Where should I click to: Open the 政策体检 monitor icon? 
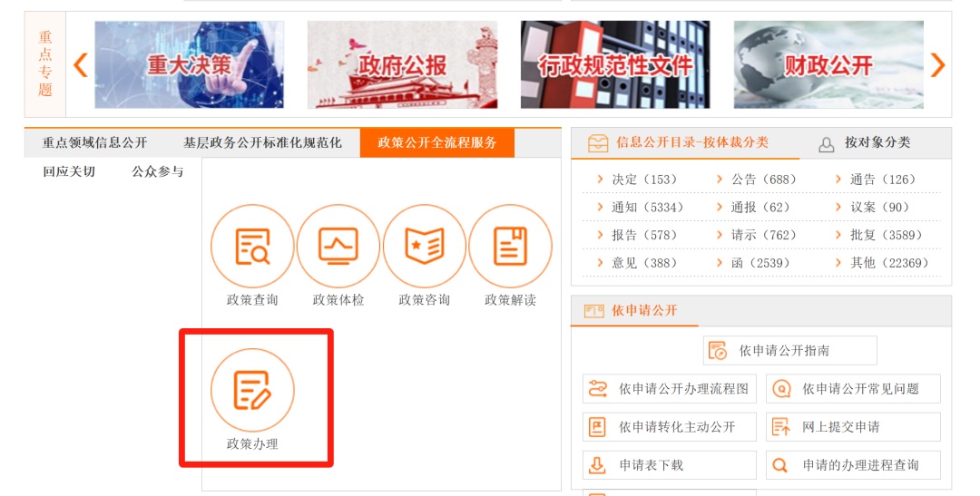tap(338, 246)
